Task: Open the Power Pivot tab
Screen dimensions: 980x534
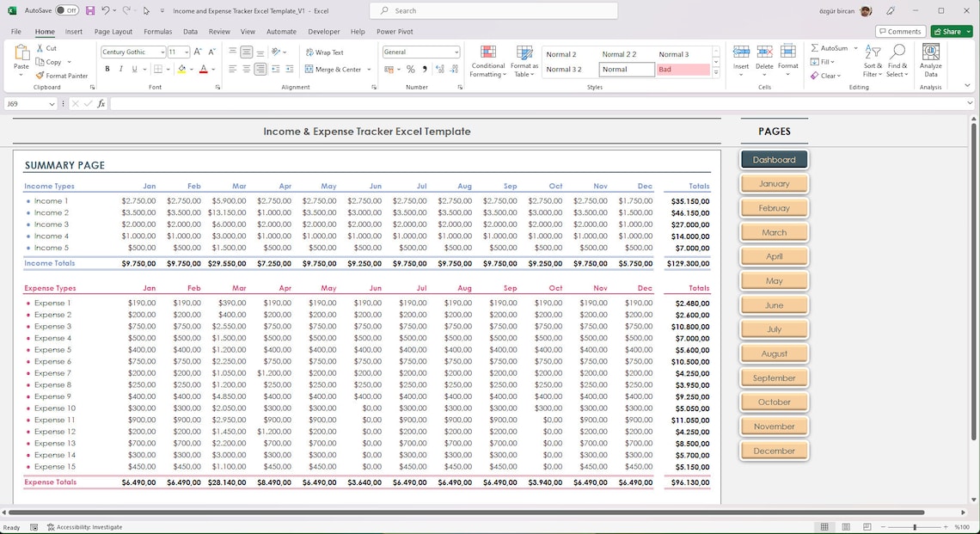Action: click(394, 31)
